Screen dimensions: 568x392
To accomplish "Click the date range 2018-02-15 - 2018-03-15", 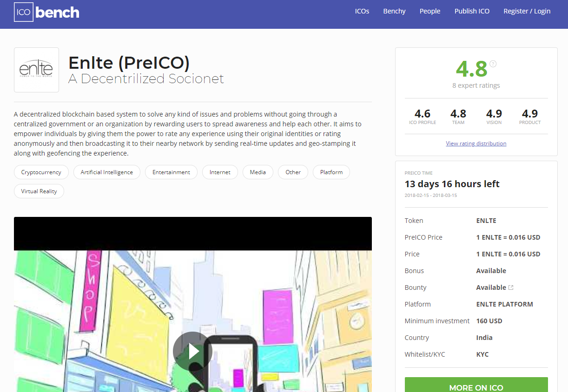I will coord(431,196).
